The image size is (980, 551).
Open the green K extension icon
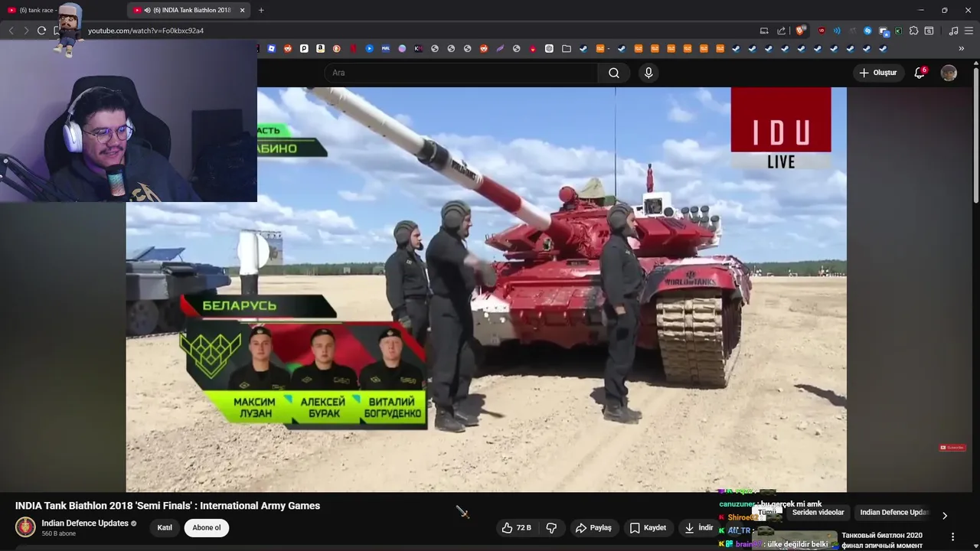(898, 31)
